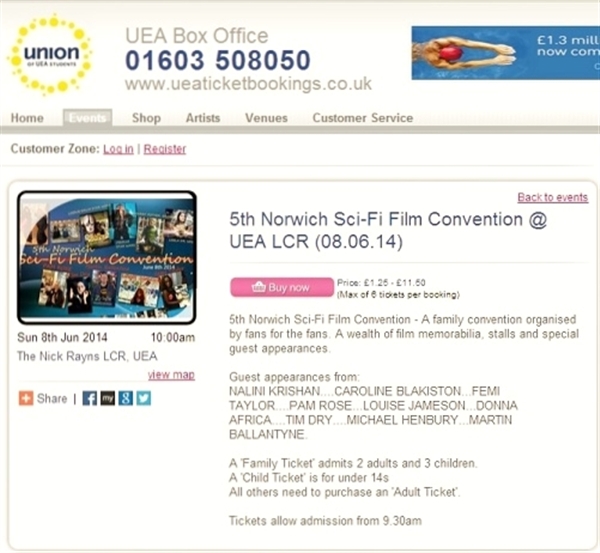The width and height of the screenshot is (600, 553).
Task: Click the Log in link
Action: click(118, 149)
